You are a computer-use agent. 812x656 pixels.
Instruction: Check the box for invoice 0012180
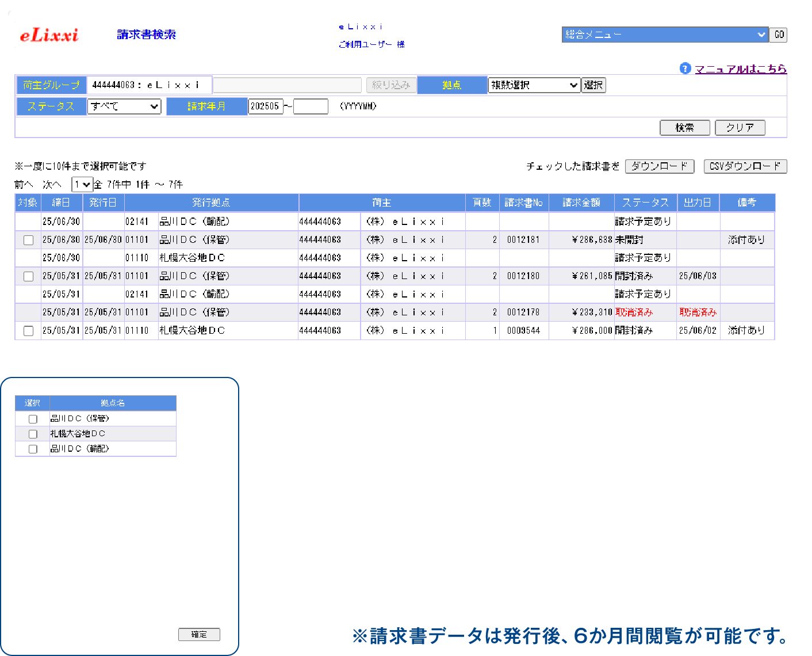coord(28,276)
